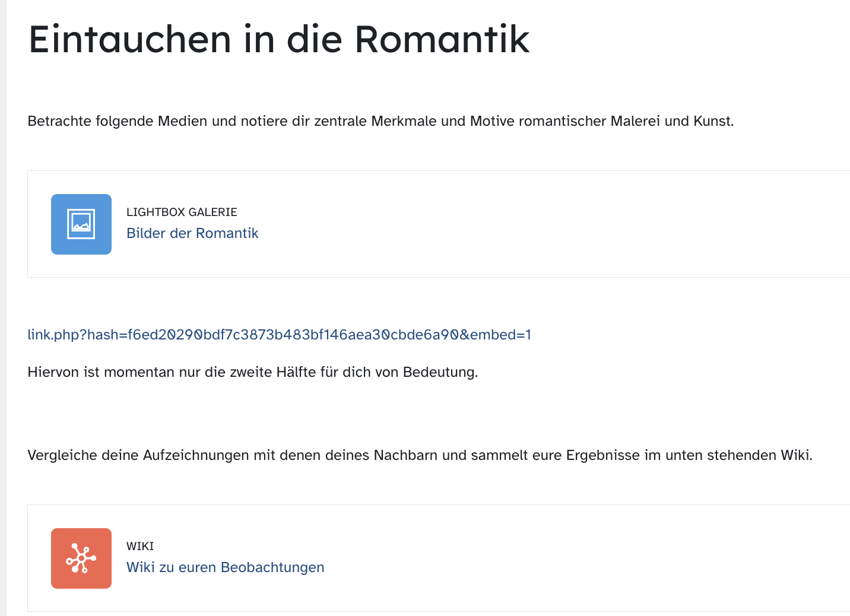Click the word Ergebnisse in the comparison paragraph
The image size is (850, 616).
602,455
